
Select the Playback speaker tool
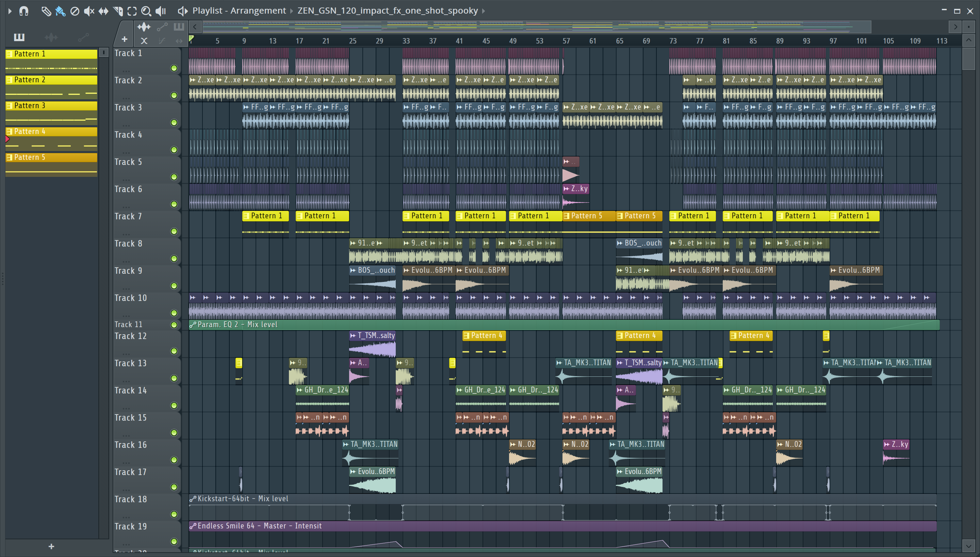161,11
